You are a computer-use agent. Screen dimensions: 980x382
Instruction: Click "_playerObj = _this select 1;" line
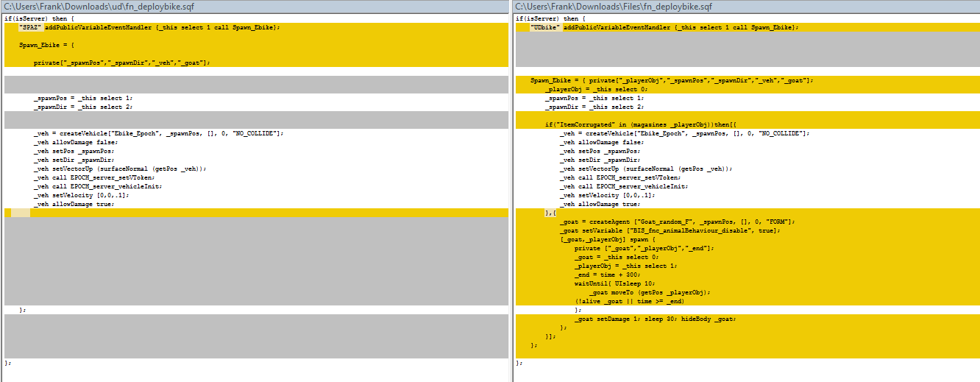(624, 266)
